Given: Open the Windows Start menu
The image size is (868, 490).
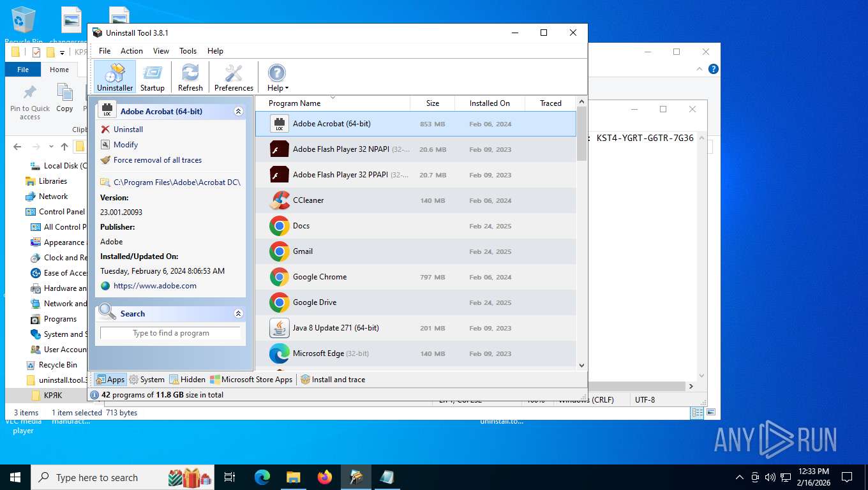Looking at the screenshot, I should [x=15, y=477].
